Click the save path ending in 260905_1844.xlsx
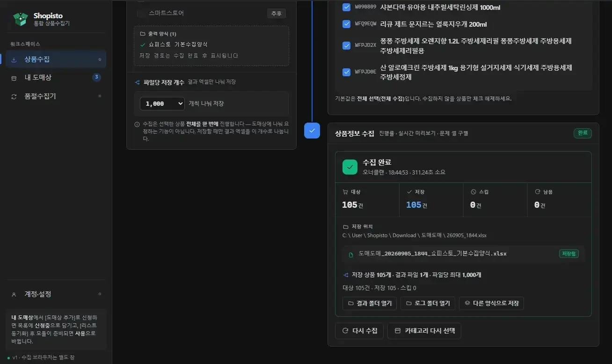612x364 pixels. 415,235
